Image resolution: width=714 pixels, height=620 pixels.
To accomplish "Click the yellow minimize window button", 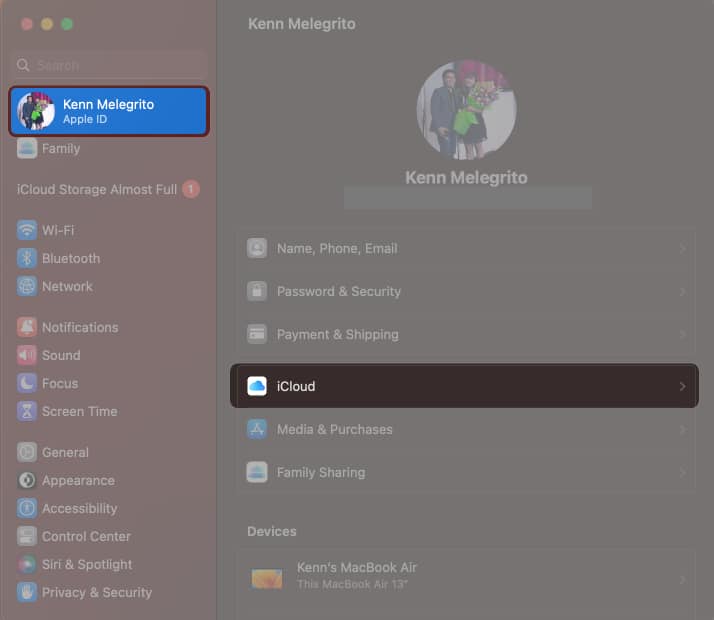I will click(47, 24).
